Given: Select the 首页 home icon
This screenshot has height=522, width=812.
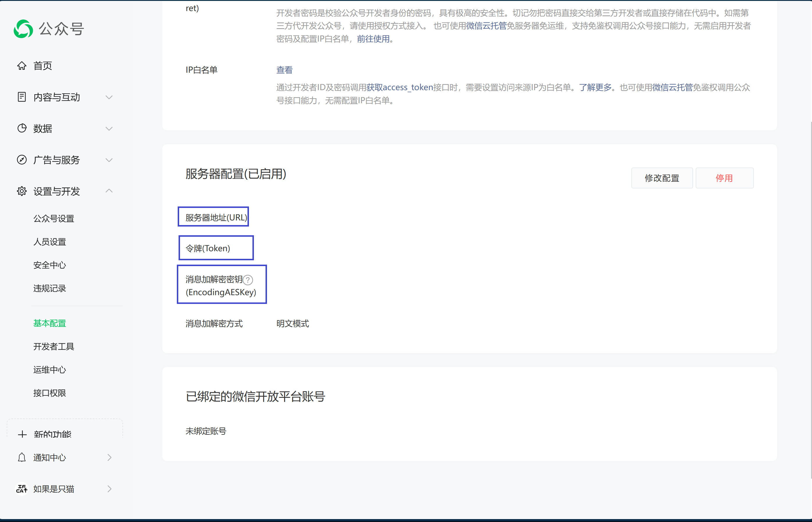Looking at the screenshot, I should click(22, 65).
